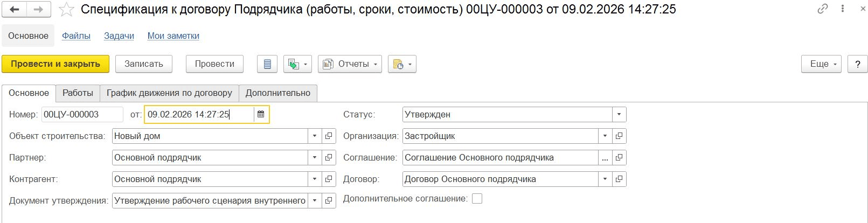Viewport: 868px width, 223px height.
Task: Open the Объект строительства item form
Action: click(x=329, y=136)
